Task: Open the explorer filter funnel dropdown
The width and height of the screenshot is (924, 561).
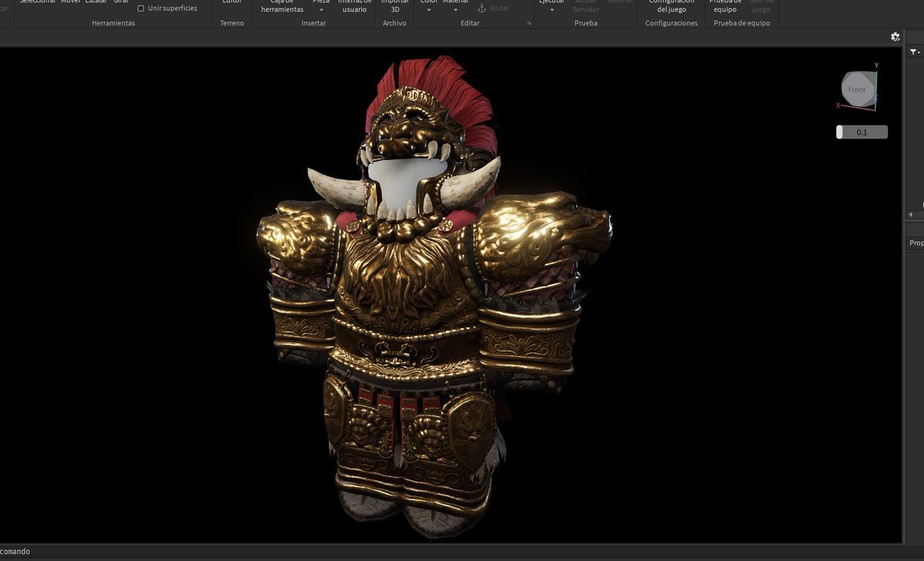Action: point(914,52)
